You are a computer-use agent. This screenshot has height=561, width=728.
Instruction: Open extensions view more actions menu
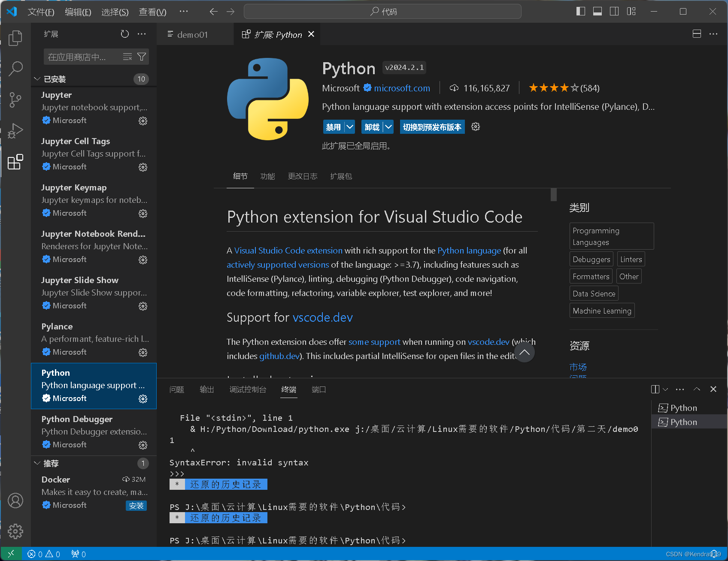[x=142, y=34]
